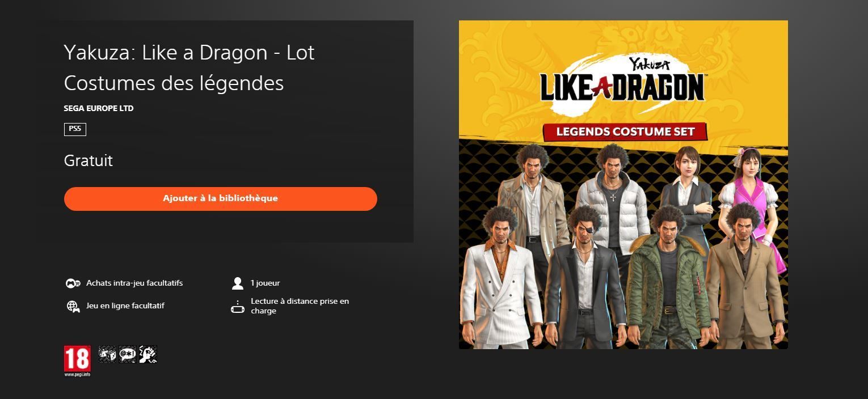Click the www.pegi.info text

coord(77,375)
